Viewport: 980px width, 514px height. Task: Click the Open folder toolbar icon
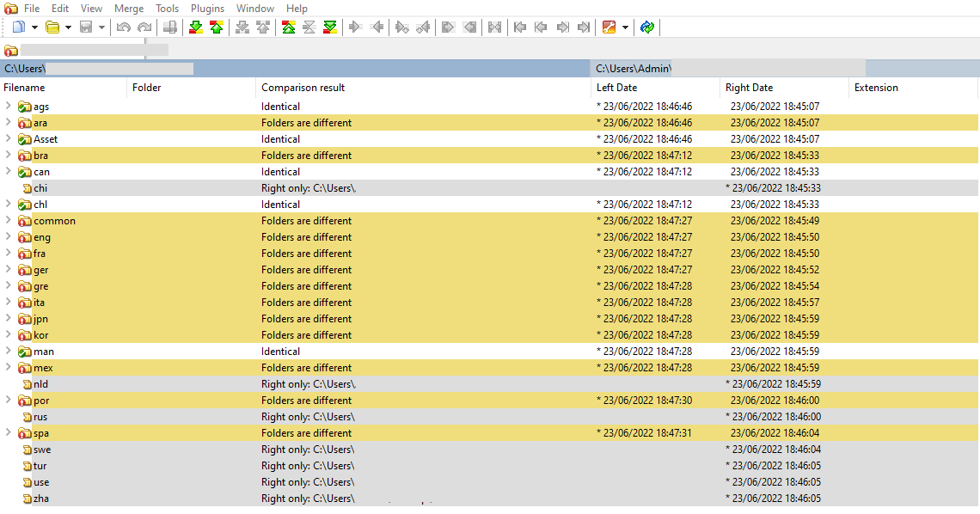click(x=52, y=28)
